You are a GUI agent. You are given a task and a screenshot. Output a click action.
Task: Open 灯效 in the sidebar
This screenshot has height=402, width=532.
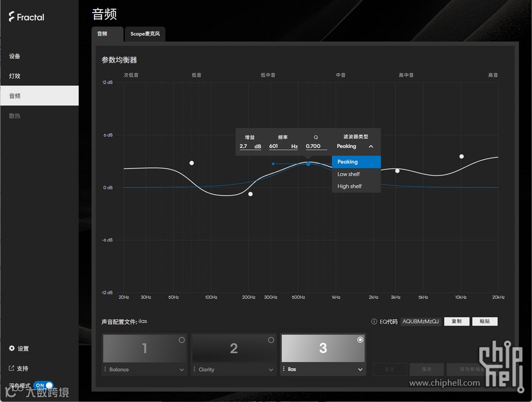click(39, 76)
